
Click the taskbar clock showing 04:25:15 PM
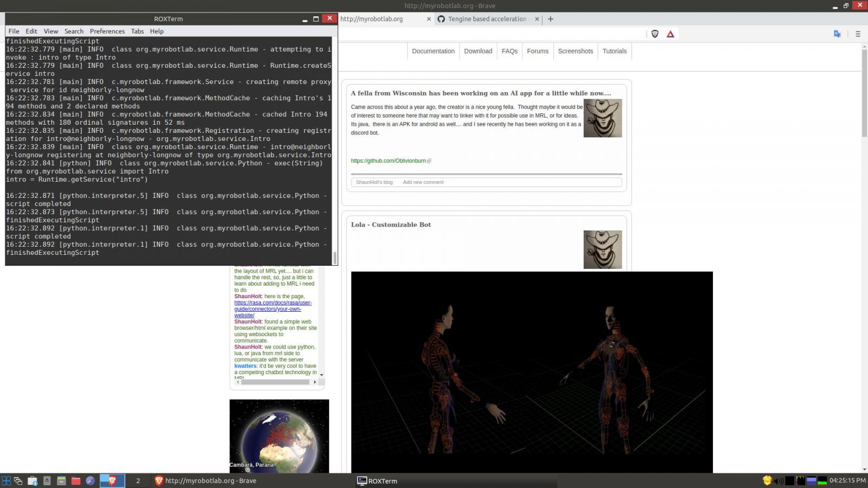[x=847, y=480]
